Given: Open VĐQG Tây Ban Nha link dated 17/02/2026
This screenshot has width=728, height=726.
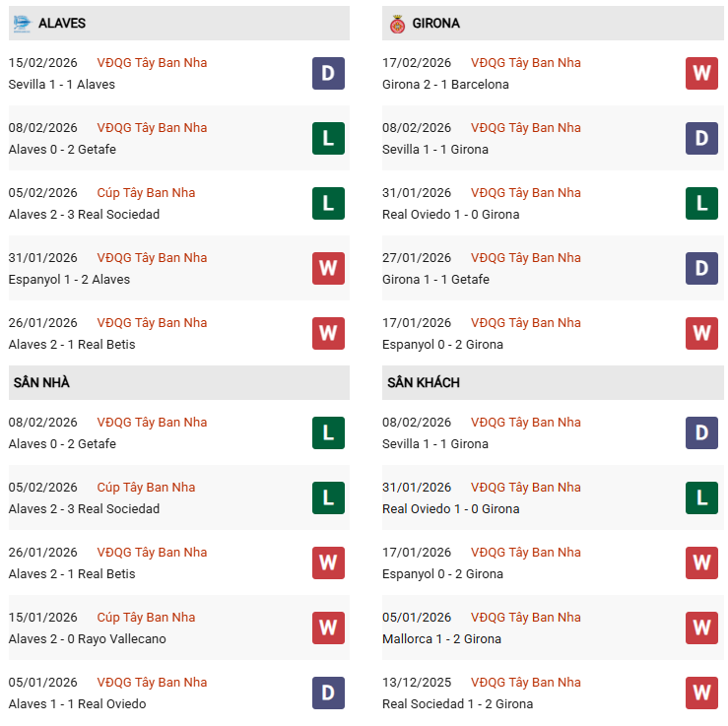Looking at the screenshot, I should point(525,62).
